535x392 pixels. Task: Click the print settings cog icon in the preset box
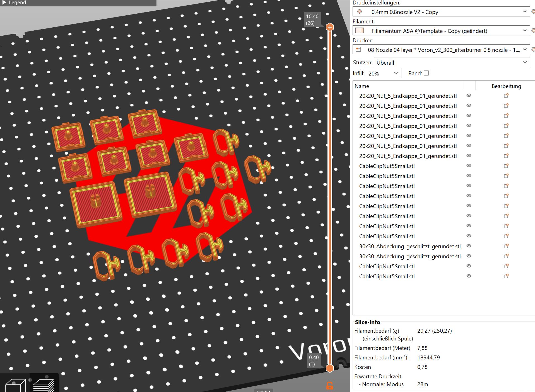click(x=360, y=11)
